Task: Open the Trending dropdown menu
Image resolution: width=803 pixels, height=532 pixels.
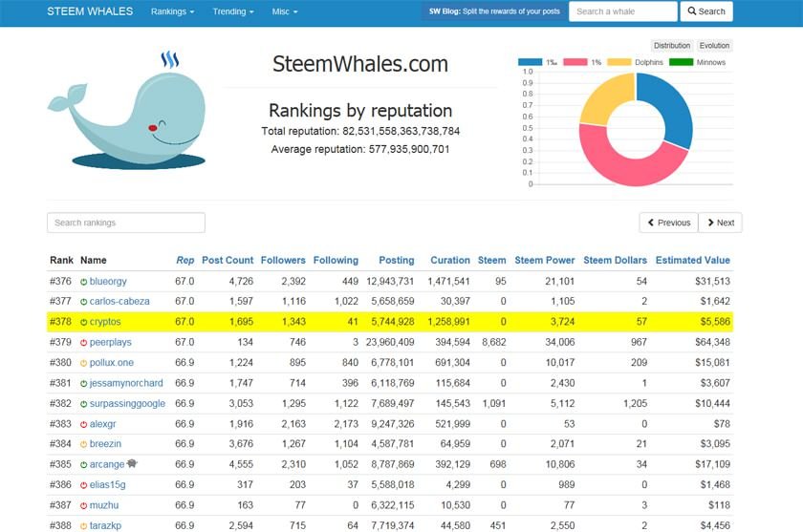Action: [x=233, y=11]
